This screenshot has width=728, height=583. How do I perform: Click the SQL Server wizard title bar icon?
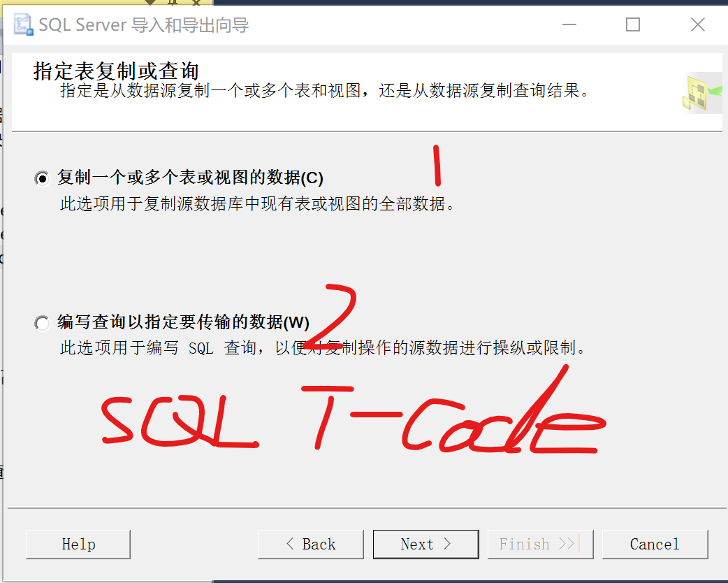click(23, 24)
